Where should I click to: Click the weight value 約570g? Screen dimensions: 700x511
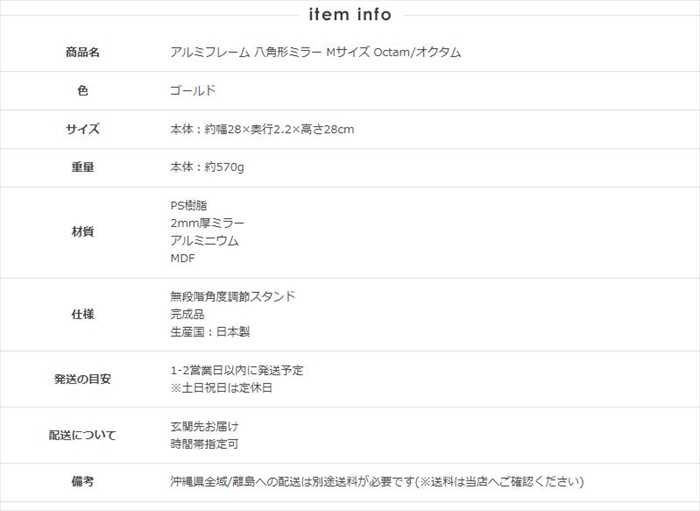point(210,168)
